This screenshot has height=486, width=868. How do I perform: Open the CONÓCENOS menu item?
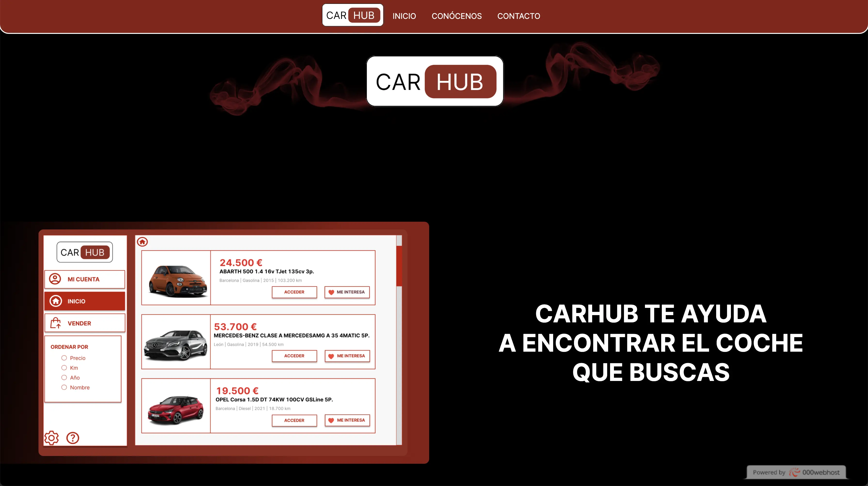pyautogui.click(x=457, y=16)
